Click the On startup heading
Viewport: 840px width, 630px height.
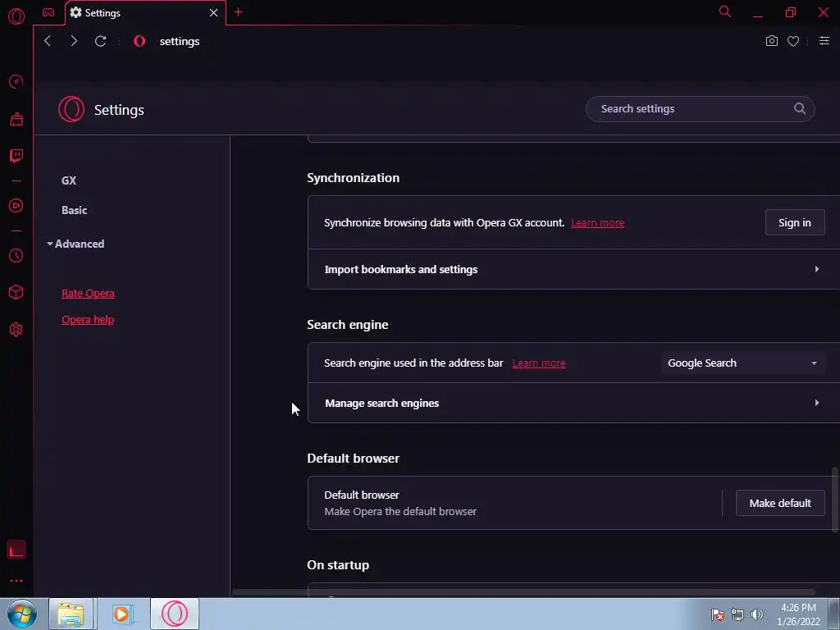click(338, 565)
